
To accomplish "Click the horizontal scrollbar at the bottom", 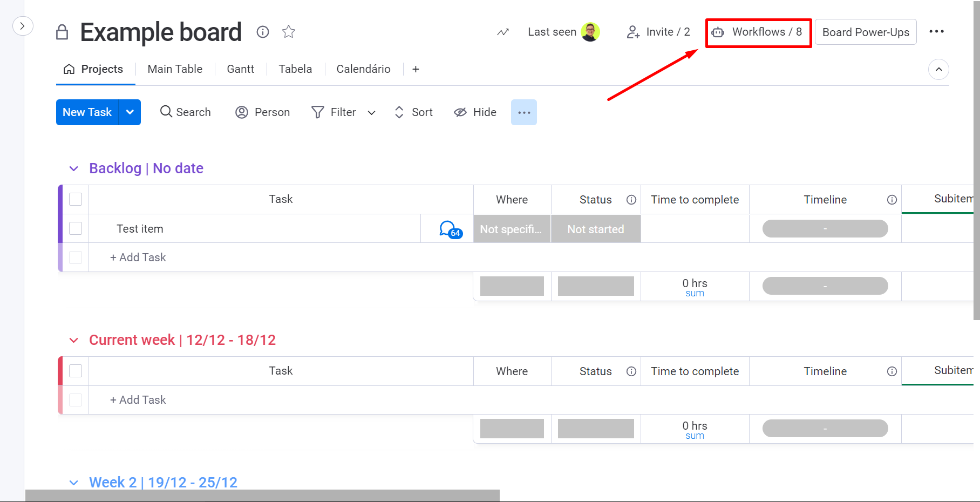I will click(262, 496).
